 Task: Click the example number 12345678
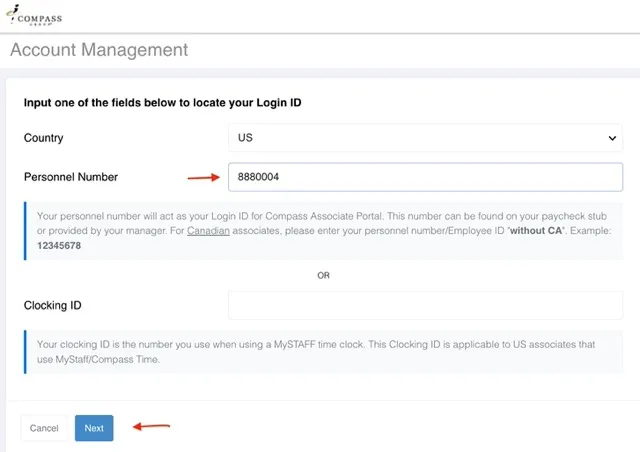tap(59, 246)
